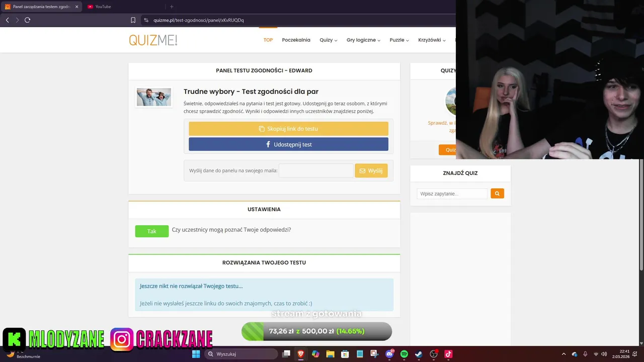Click the email input field

(316, 170)
